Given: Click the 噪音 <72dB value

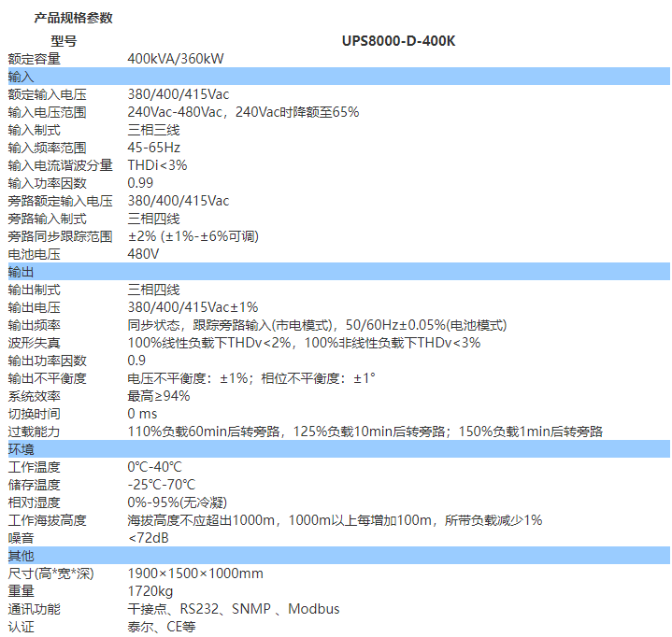Looking at the screenshot, I should pos(148,538).
